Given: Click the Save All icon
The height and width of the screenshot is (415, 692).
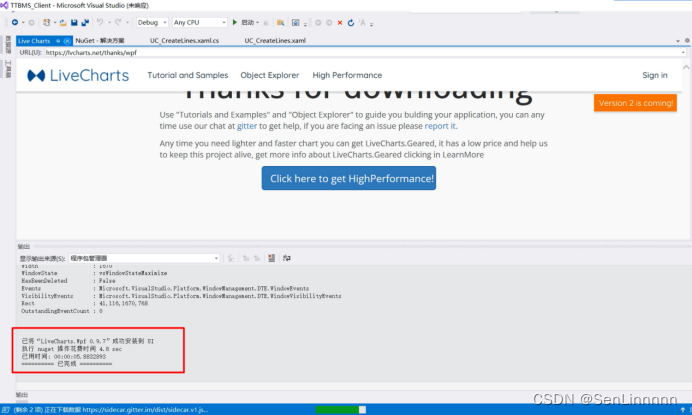Looking at the screenshot, I should 85,23.
